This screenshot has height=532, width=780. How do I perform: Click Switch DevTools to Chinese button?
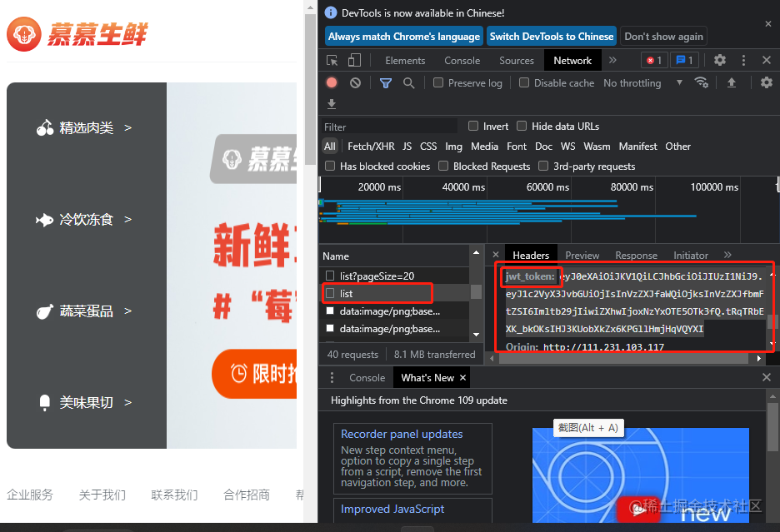(552, 37)
